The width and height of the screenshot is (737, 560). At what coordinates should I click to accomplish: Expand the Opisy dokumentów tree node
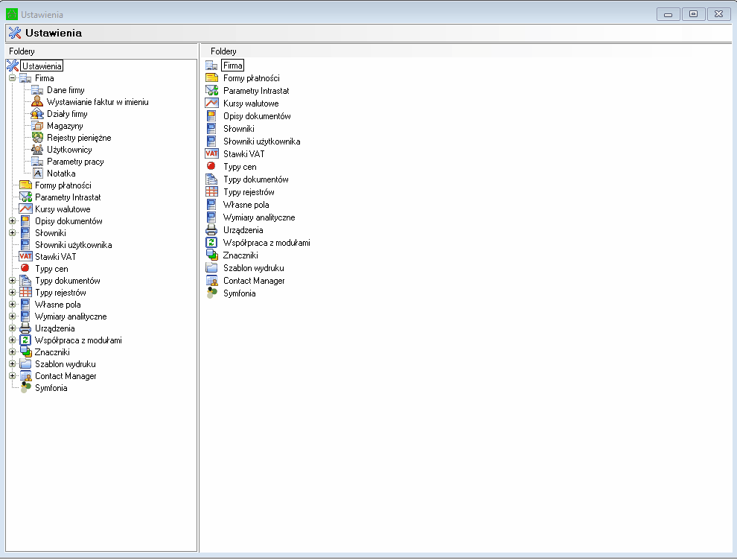tap(12, 221)
